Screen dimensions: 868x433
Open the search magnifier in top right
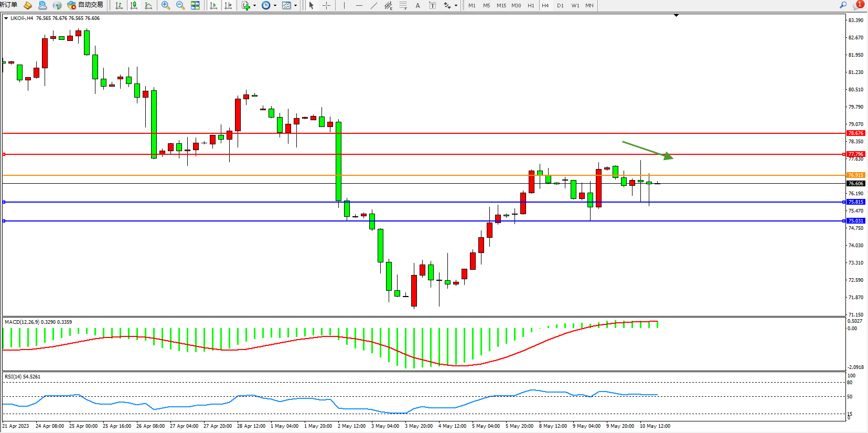(x=843, y=5)
